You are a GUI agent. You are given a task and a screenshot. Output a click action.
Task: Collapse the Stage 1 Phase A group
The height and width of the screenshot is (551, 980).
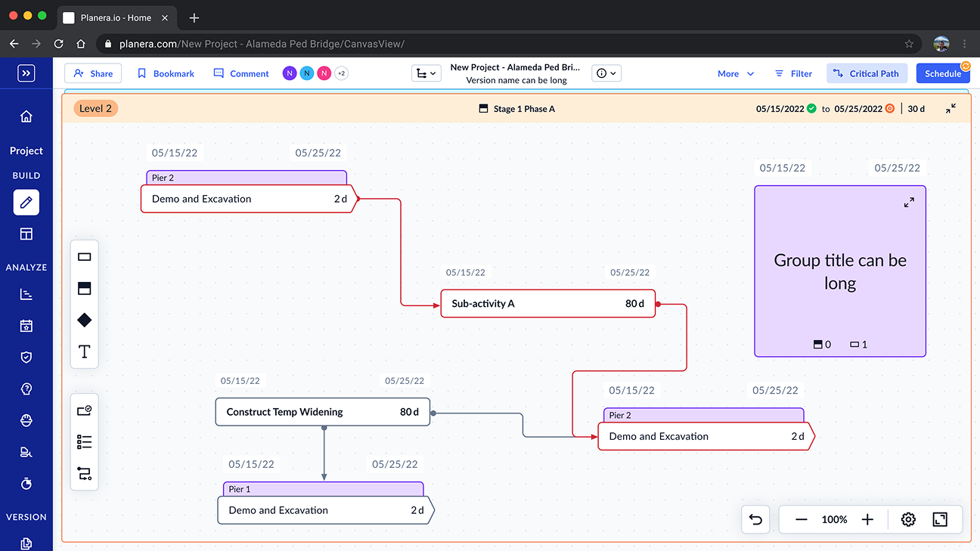[x=951, y=109]
